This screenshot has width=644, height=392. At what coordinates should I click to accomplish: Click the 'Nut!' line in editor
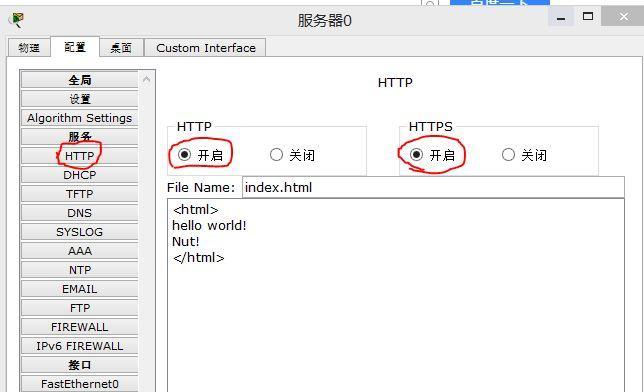click(x=186, y=241)
